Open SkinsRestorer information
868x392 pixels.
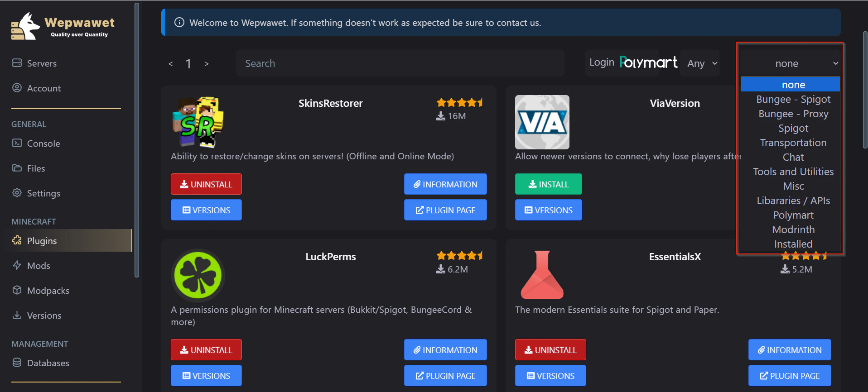[x=445, y=184]
